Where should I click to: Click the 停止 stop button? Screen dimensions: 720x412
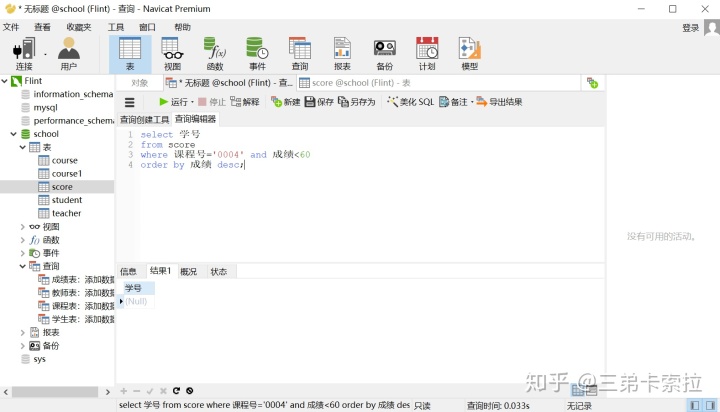pos(212,102)
